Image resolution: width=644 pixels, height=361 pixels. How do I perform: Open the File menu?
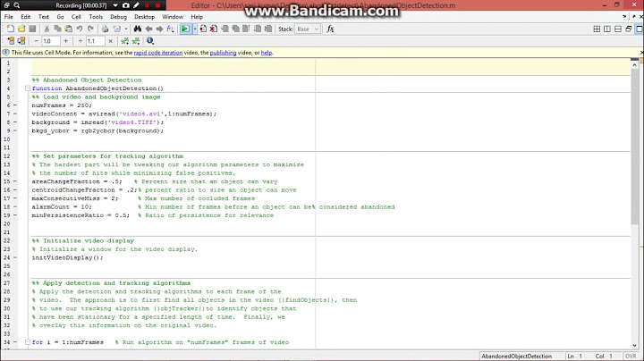9,17
